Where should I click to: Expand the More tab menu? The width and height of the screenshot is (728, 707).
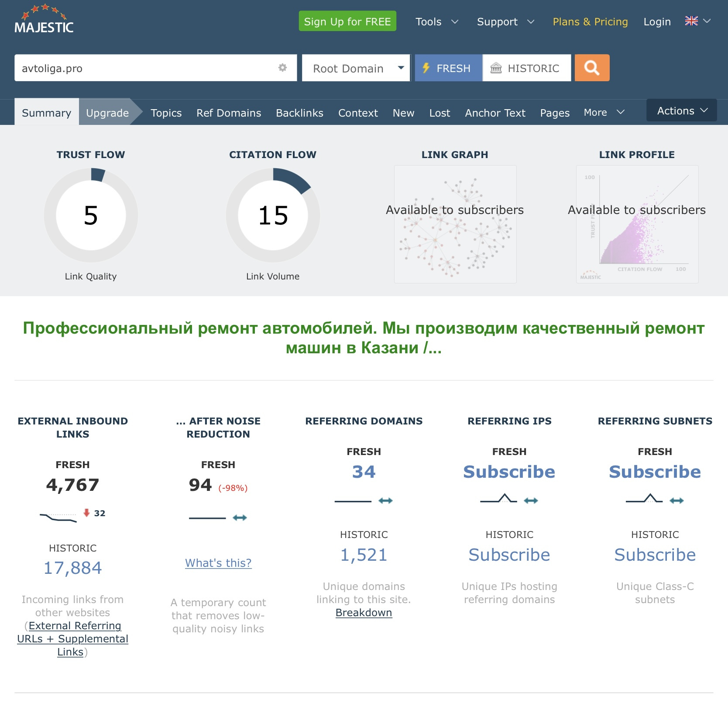604,113
